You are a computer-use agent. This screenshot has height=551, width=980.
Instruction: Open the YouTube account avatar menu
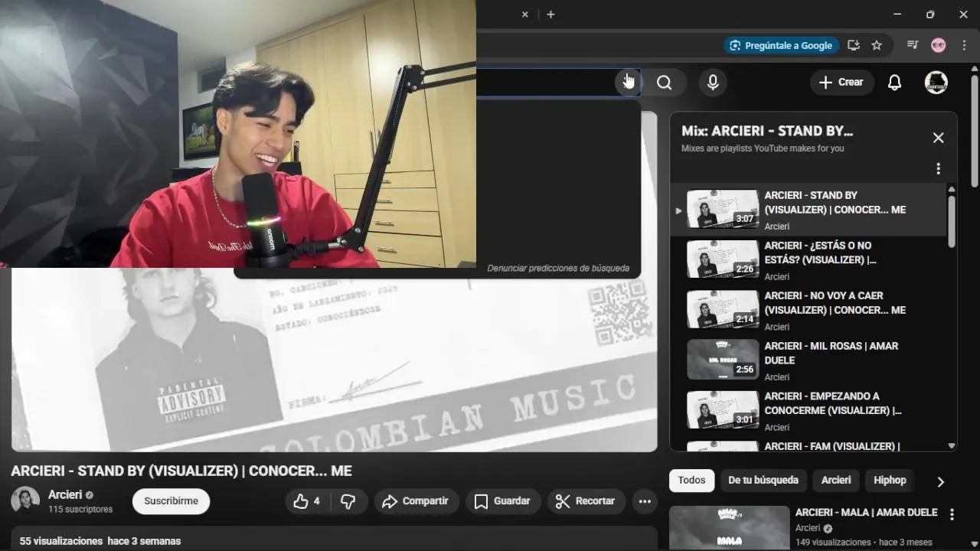point(936,83)
